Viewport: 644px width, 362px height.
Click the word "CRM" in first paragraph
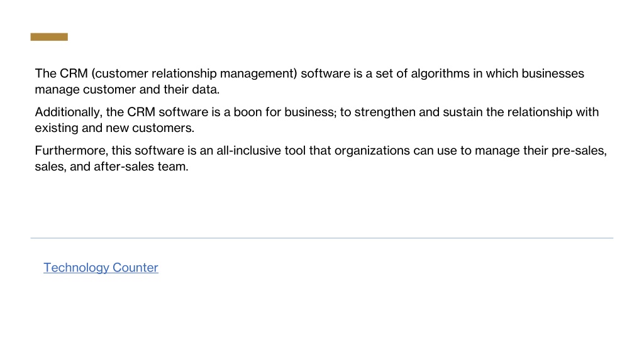coord(74,74)
